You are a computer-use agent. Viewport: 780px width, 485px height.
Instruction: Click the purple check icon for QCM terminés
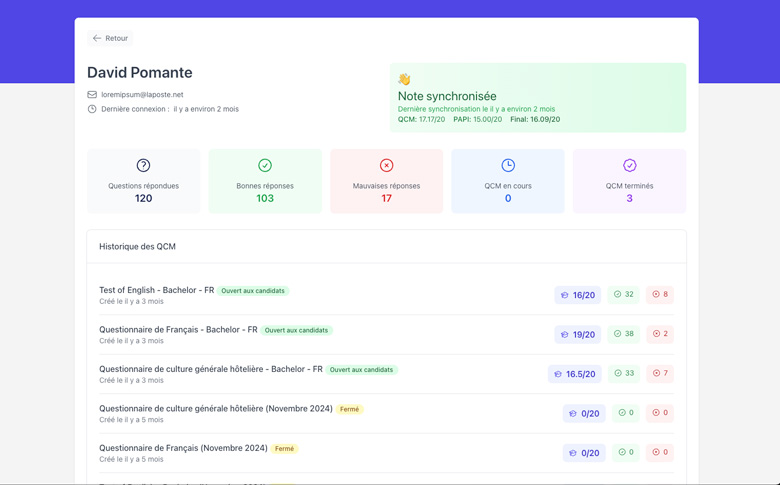(629, 165)
